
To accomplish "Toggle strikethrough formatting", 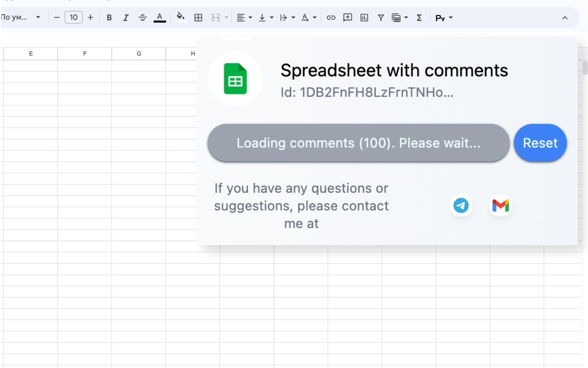I will tap(142, 18).
